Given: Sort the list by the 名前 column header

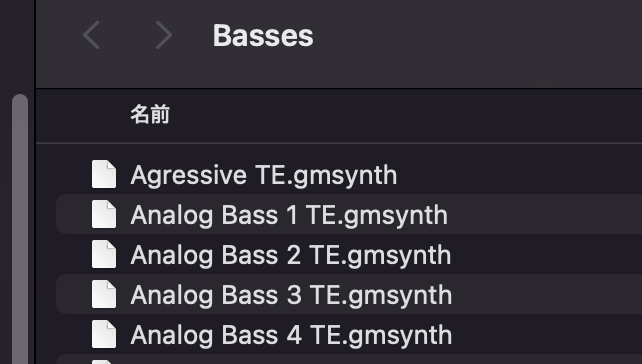Looking at the screenshot, I should tap(150, 114).
